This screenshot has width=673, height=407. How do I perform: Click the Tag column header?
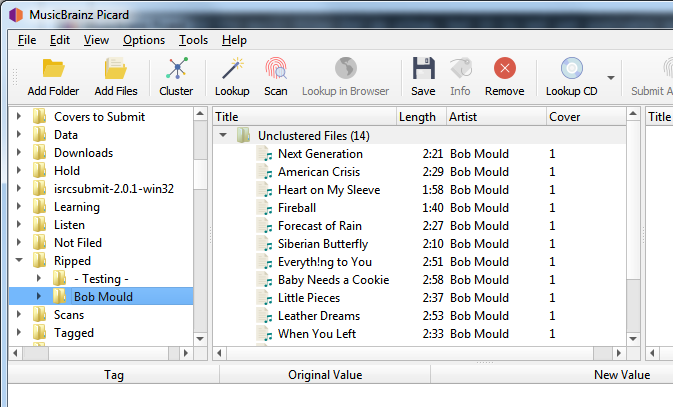click(114, 375)
